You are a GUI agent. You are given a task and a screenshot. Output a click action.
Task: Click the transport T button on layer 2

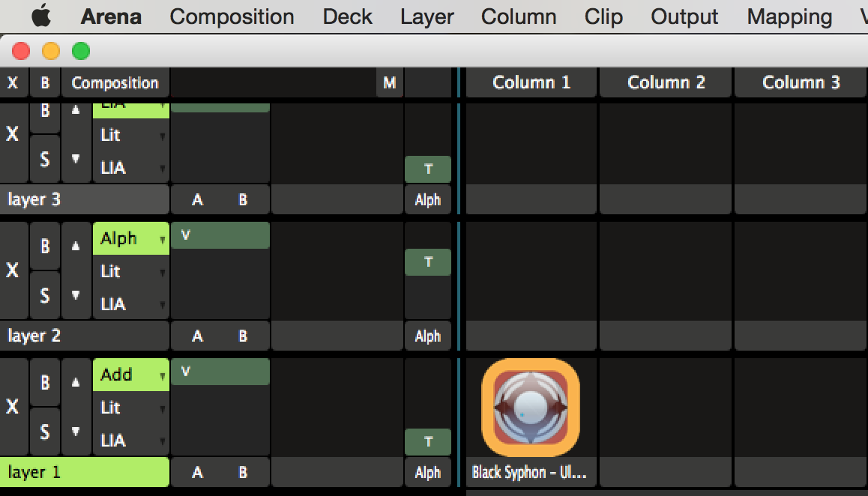(428, 261)
